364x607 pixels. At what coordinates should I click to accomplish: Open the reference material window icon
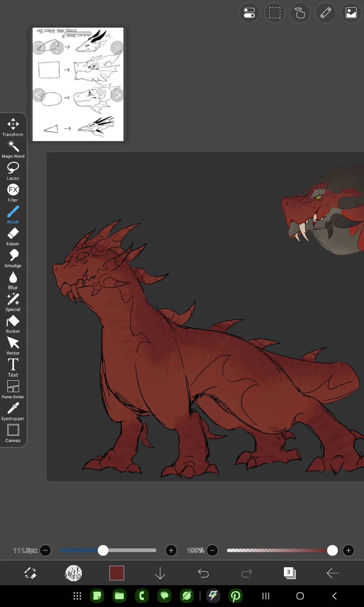pyautogui.click(x=351, y=13)
